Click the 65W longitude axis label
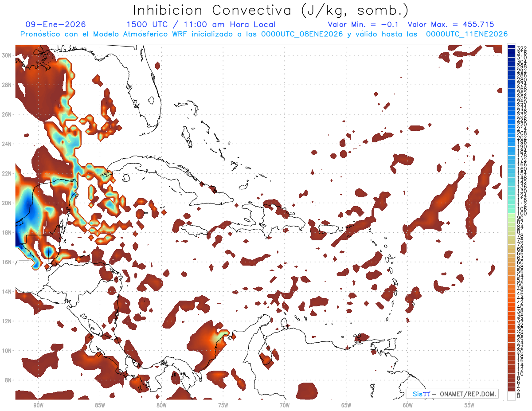 click(x=346, y=405)
